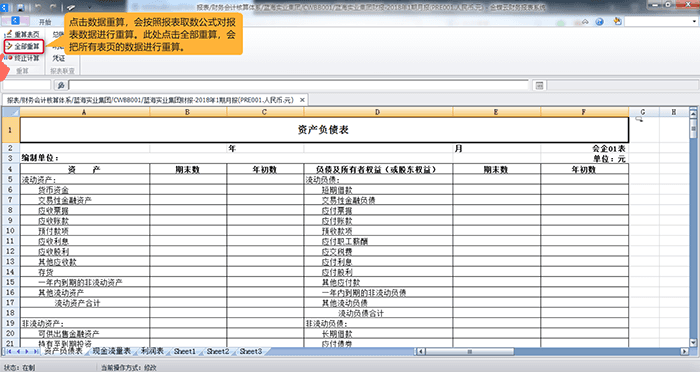This screenshot has height=372, width=700.
Task: Click the previous-sheet navigation arrow
Action: (x=18, y=352)
